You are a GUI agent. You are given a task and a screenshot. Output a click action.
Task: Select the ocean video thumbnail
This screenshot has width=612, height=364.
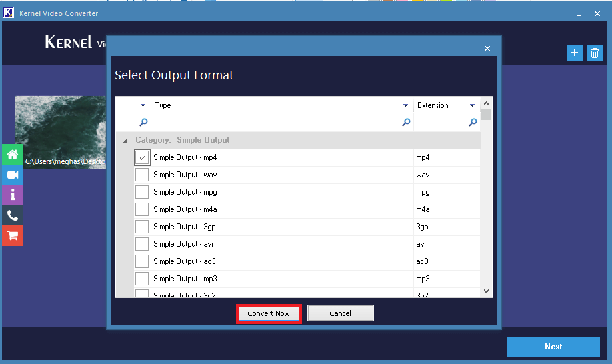[61, 133]
